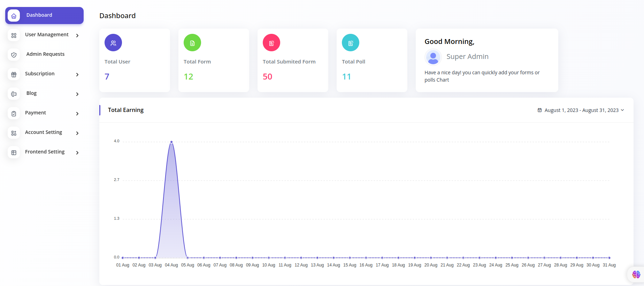Expand the Blog menu chevron
The image size is (644, 286).
pyautogui.click(x=77, y=94)
